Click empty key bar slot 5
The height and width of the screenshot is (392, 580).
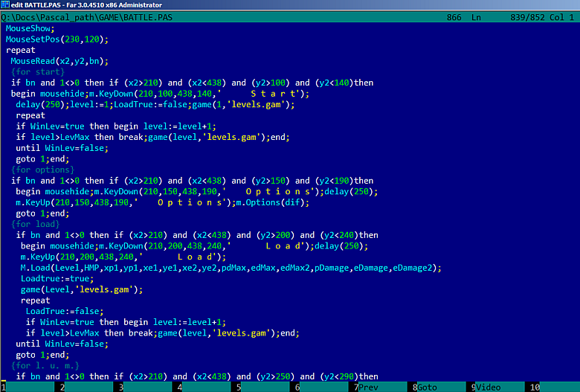262,388
